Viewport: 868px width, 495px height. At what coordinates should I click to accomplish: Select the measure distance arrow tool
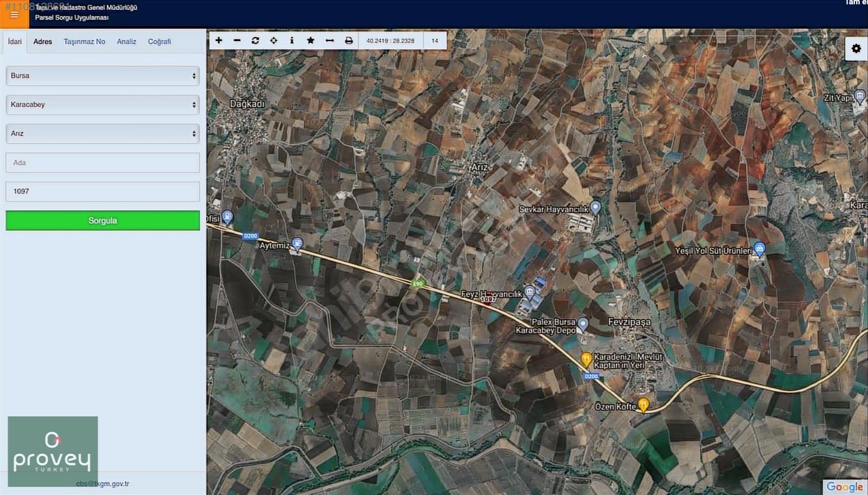(x=329, y=40)
